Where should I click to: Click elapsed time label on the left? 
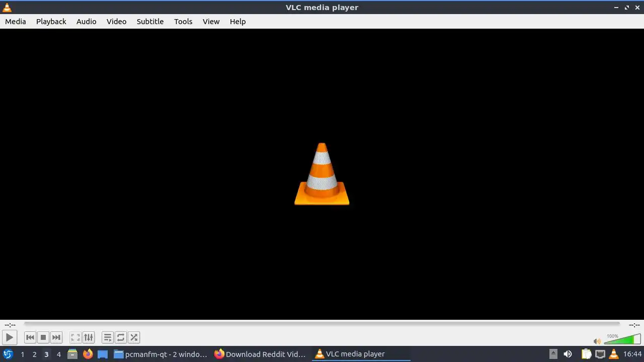pos(10,325)
